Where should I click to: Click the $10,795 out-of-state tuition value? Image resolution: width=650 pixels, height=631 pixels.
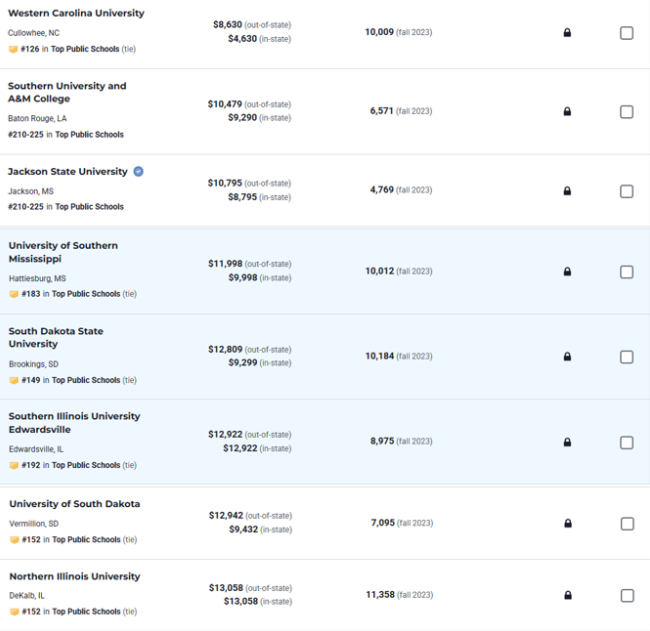[x=225, y=183]
